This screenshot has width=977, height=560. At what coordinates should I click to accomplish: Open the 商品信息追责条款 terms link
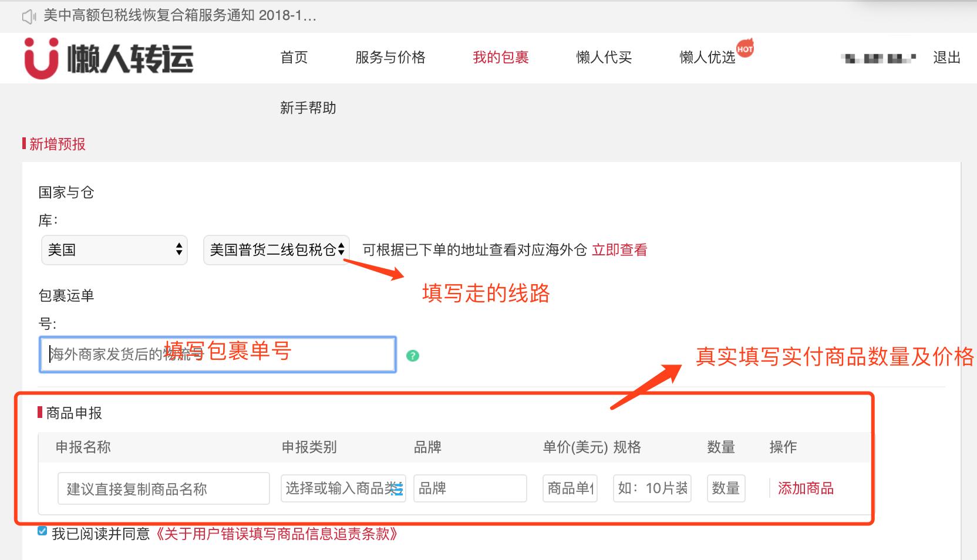click(x=277, y=534)
